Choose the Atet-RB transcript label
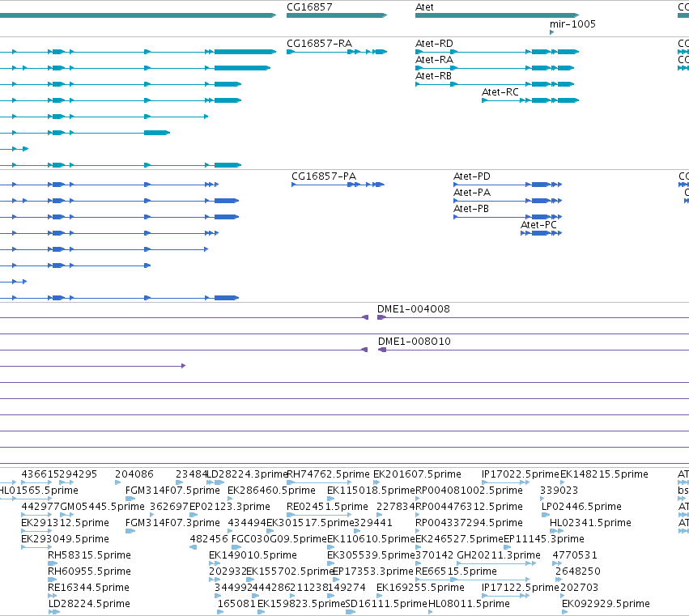Screen dimensions: 689x616 pos(433,76)
